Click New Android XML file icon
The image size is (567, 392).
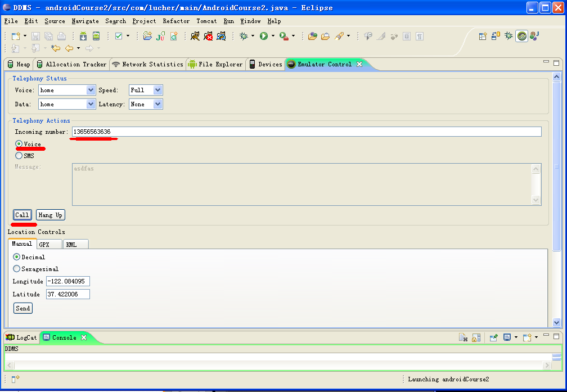pyautogui.click(x=174, y=36)
